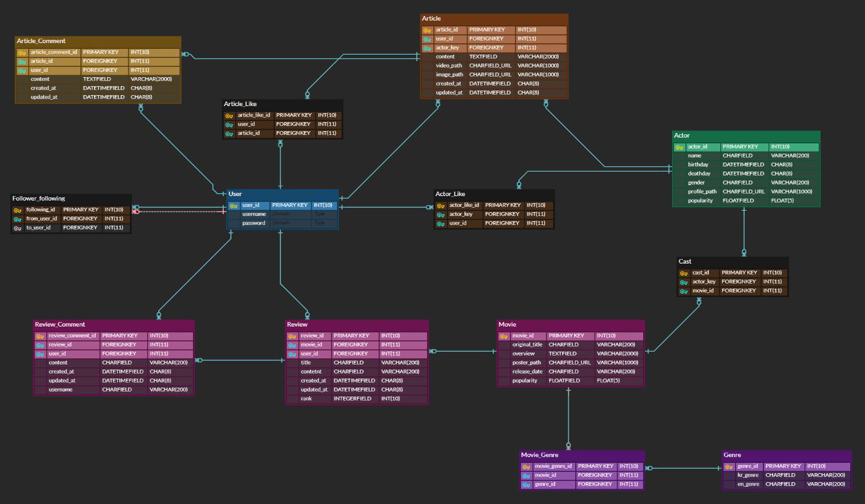Click CHARFIELD_URL in the video_path row
Image resolution: width=865 pixels, height=504 pixels.
pos(490,66)
